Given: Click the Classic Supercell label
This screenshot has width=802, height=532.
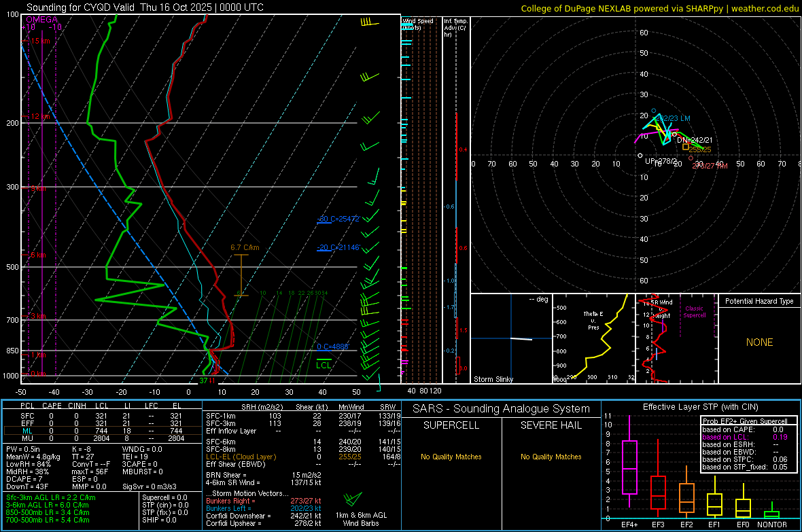Looking at the screenshot, I should pyautogui.click(x=694, y=312).
